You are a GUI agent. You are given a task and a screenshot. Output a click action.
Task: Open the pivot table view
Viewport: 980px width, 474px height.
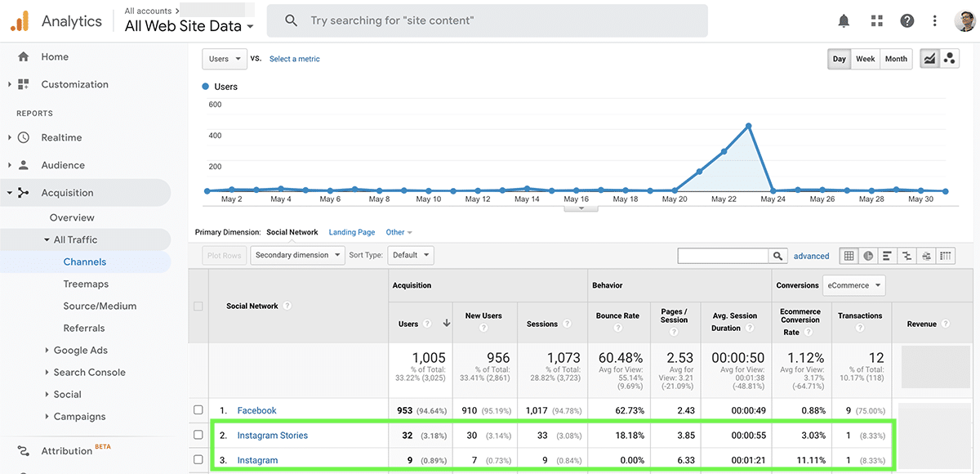point(946,255)
